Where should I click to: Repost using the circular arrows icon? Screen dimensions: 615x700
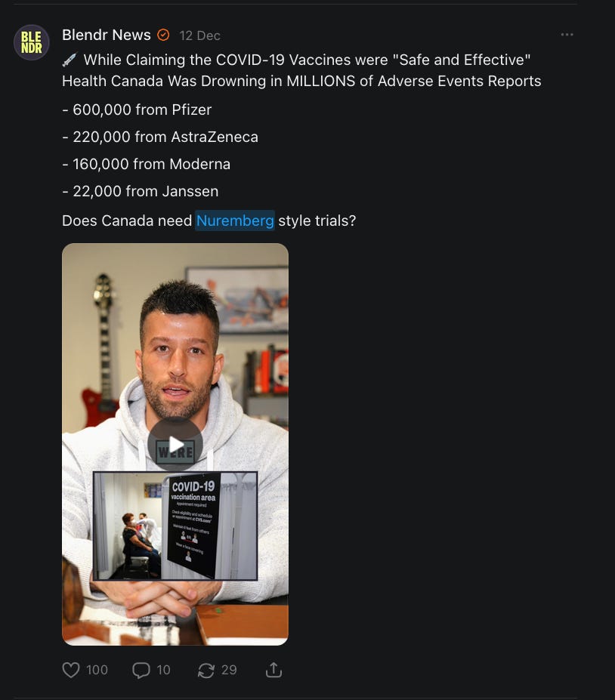[206, 670]
